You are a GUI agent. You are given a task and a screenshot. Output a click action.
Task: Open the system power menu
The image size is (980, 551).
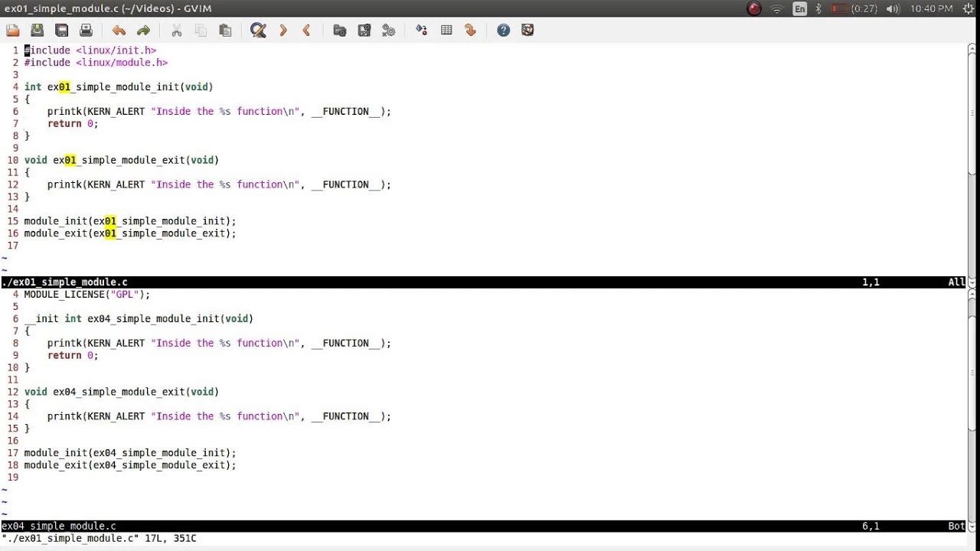[970, 8]
